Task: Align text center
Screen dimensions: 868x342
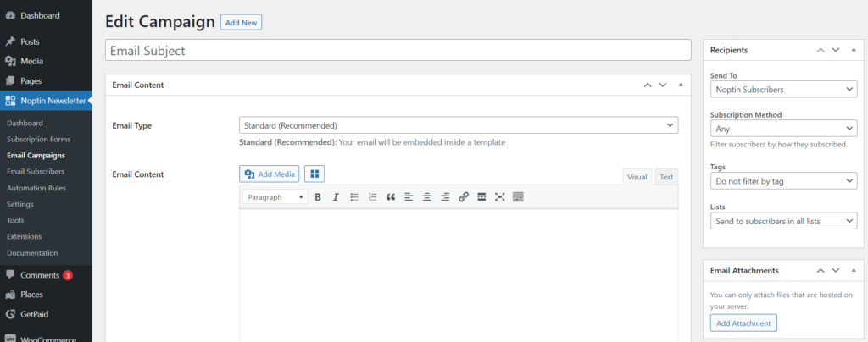Action: click(x=427, y=196)
